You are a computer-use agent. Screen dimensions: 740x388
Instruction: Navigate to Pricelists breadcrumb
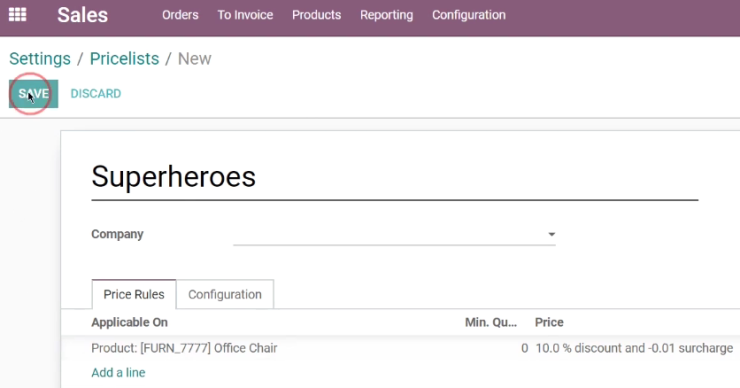[x=125, y=59]
